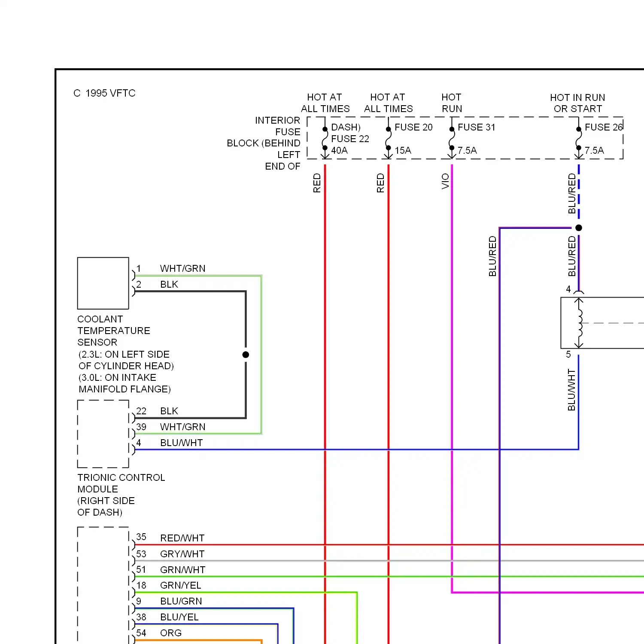This screenshot has height=644, width=644.
Task: Select pin 1 'WHT/GRN' at the coolant sensor
Action: pos(182,268)
